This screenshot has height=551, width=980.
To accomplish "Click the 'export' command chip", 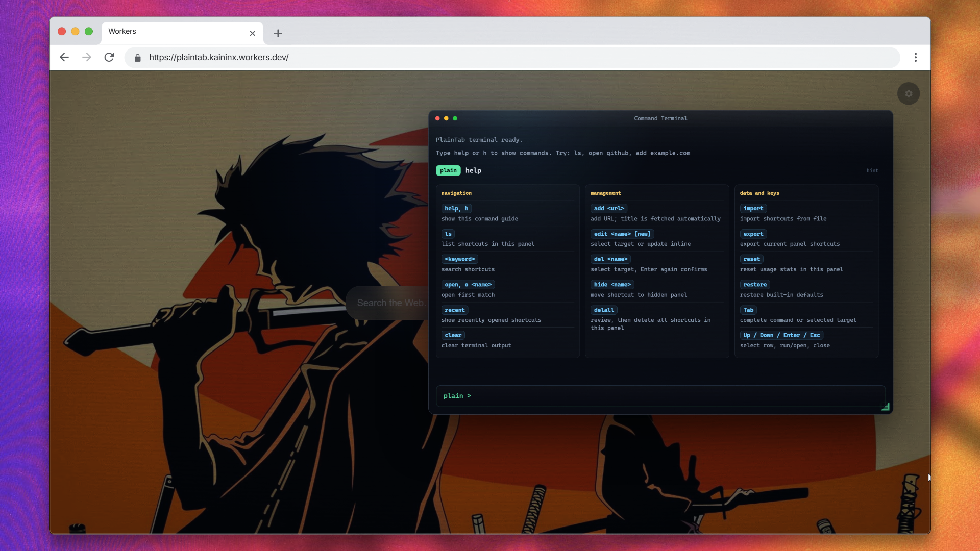I will pyautogui.click(x=753, y=234).
